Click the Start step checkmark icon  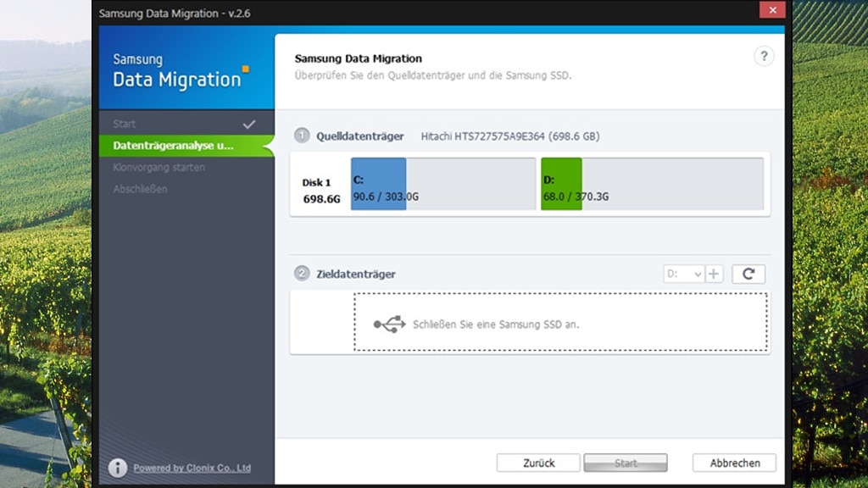click(x=249, y=124)
